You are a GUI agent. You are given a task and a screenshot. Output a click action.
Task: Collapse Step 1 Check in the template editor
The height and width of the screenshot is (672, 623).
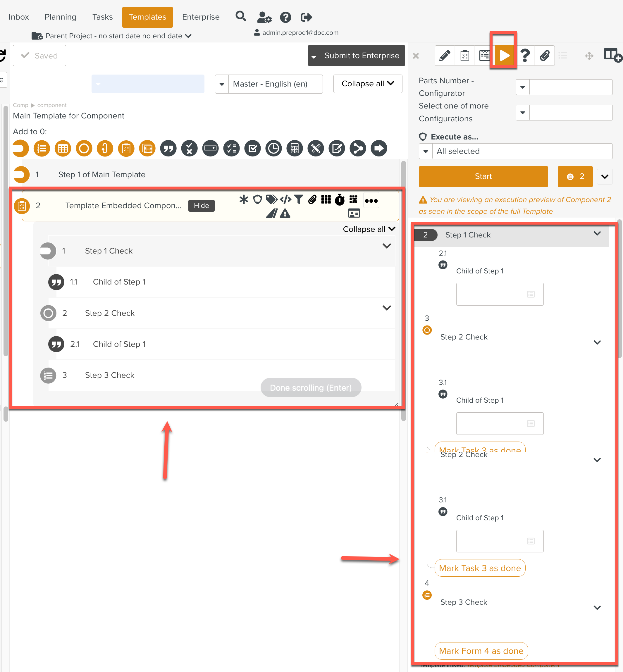coord(387,246)
